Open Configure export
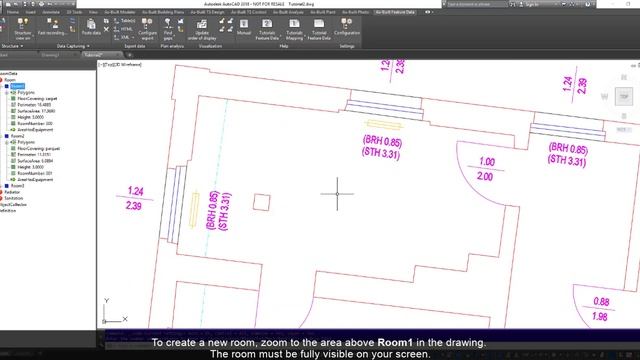Image resolution: width=640 pixels, height=360 pixels. click(147, 29)
